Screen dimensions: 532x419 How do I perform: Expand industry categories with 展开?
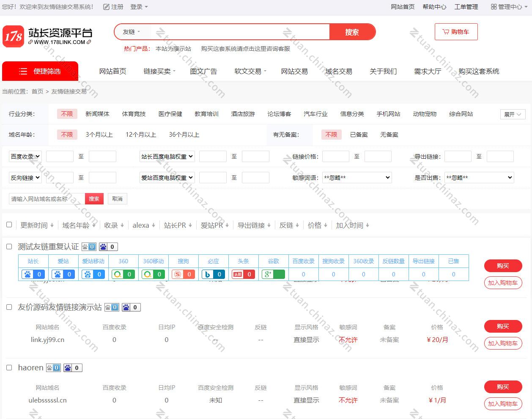[513, 114]
